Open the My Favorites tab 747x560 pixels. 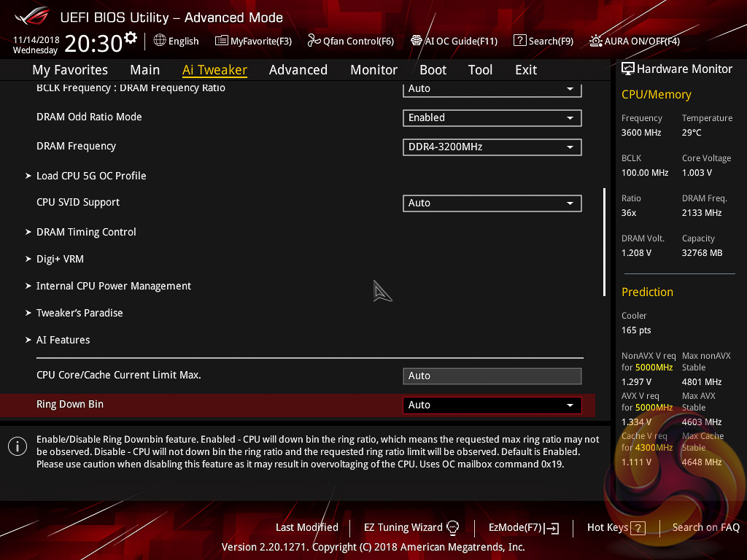coord(70,70)
